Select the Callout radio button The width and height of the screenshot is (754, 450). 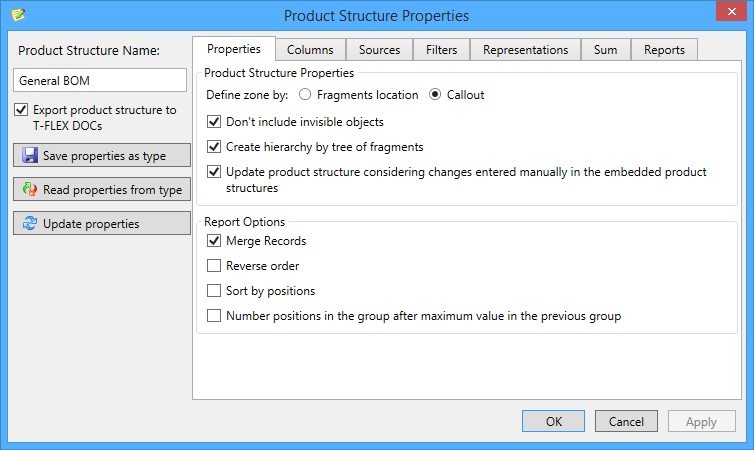(x=435, y=95)
